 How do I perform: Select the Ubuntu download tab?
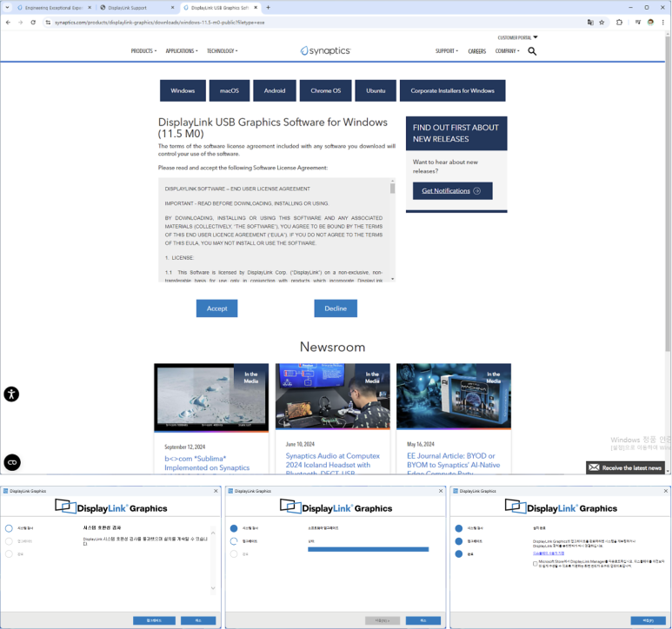click(x=376, y=90)
